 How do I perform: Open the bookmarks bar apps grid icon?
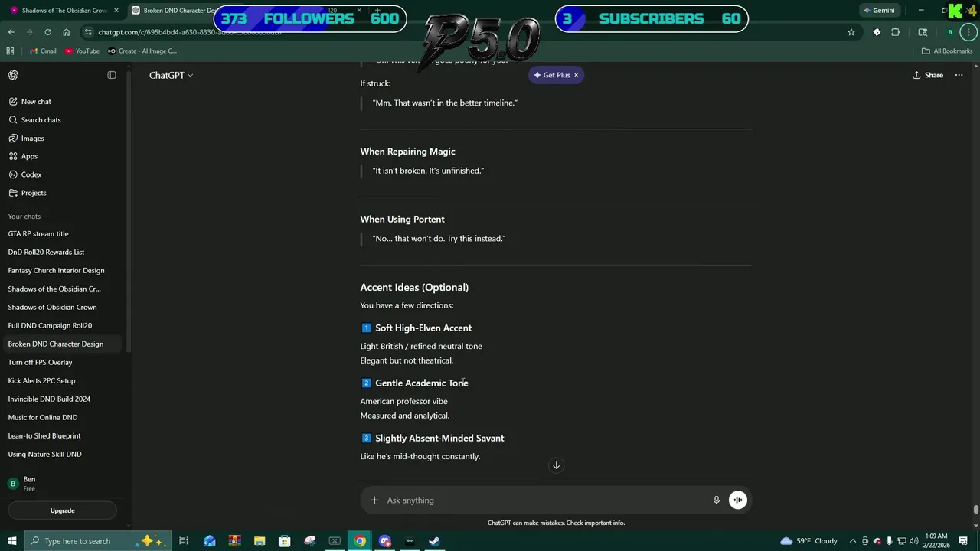coord(10,51)
